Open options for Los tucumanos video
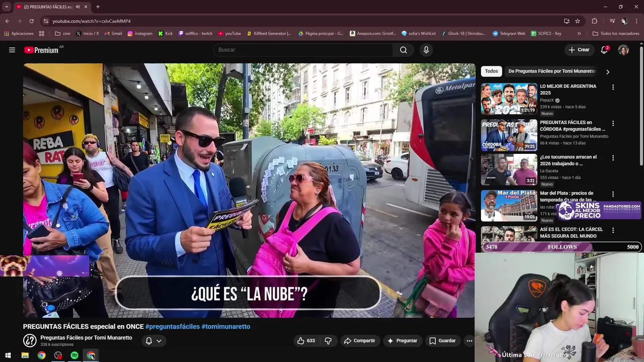The image size is (644, 362). coord(613,158)
